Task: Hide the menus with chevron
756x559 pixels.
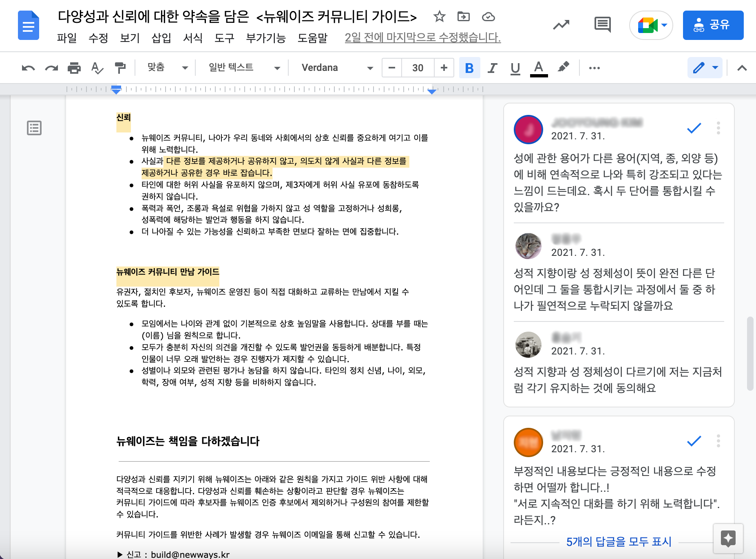Action: coord(742,68)
